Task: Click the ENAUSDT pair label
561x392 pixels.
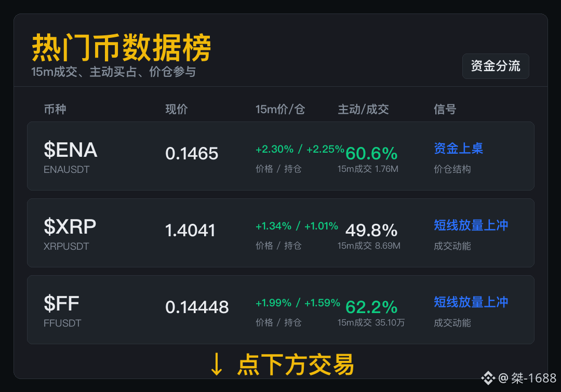Action: (66, 170)
